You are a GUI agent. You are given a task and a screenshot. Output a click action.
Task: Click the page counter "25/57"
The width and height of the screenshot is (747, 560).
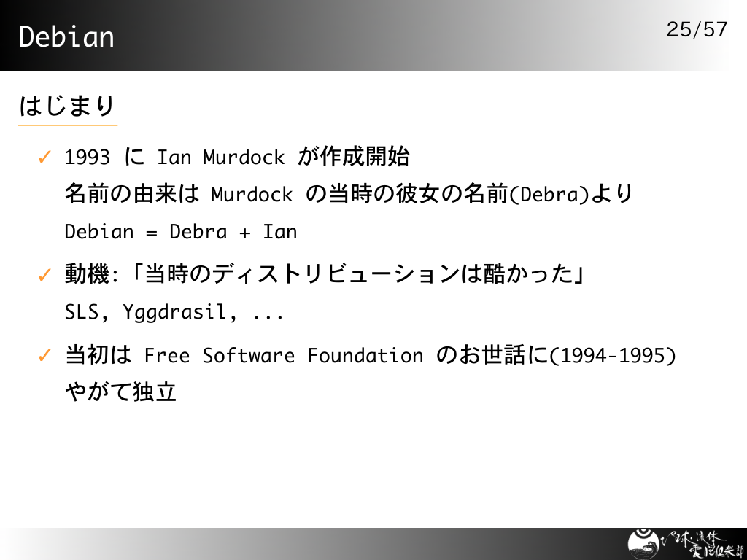point(697,29)
